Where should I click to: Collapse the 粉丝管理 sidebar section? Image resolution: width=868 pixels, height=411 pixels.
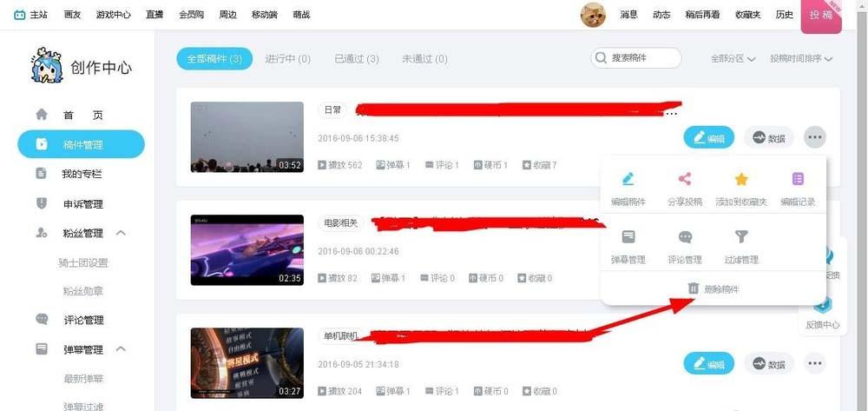121,233
